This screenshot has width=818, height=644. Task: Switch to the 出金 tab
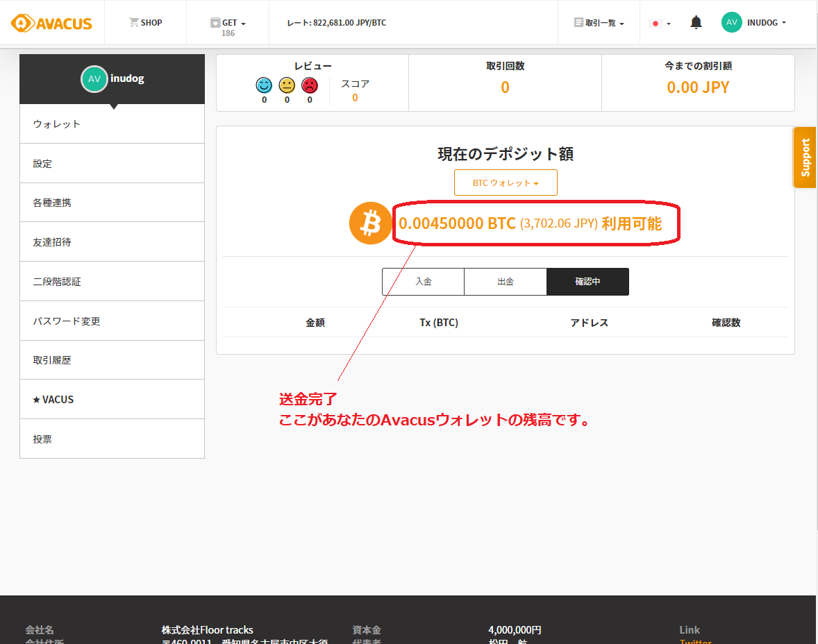506,282
